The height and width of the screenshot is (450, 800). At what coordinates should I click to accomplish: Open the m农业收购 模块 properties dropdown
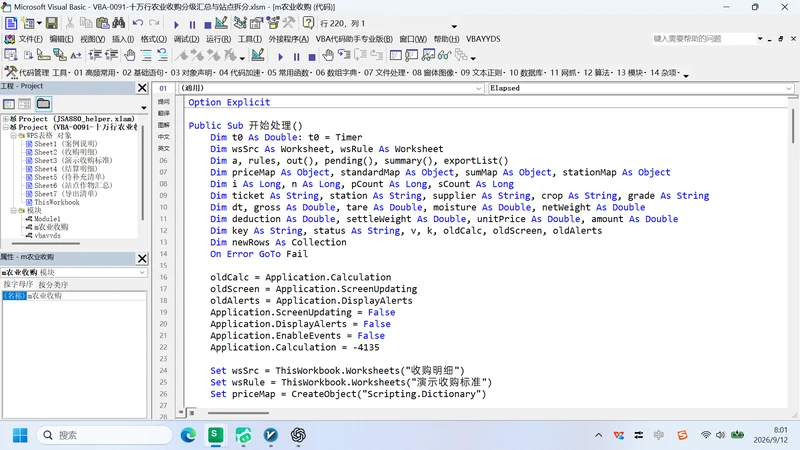click(142, 272)
